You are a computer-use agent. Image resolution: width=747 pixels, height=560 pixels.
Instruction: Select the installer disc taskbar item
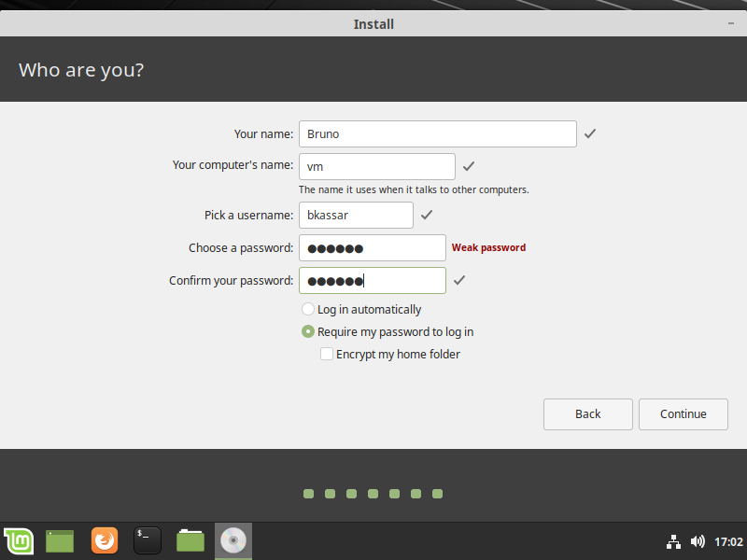[233, 540]
